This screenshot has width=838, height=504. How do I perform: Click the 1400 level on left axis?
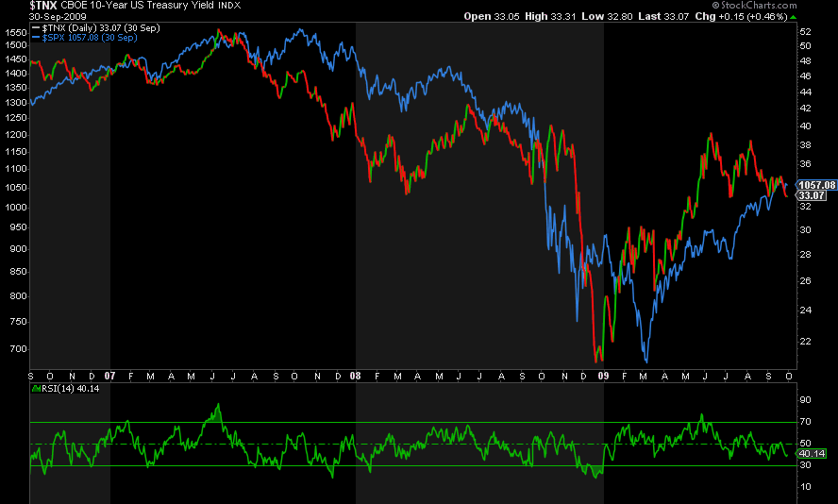16,74
